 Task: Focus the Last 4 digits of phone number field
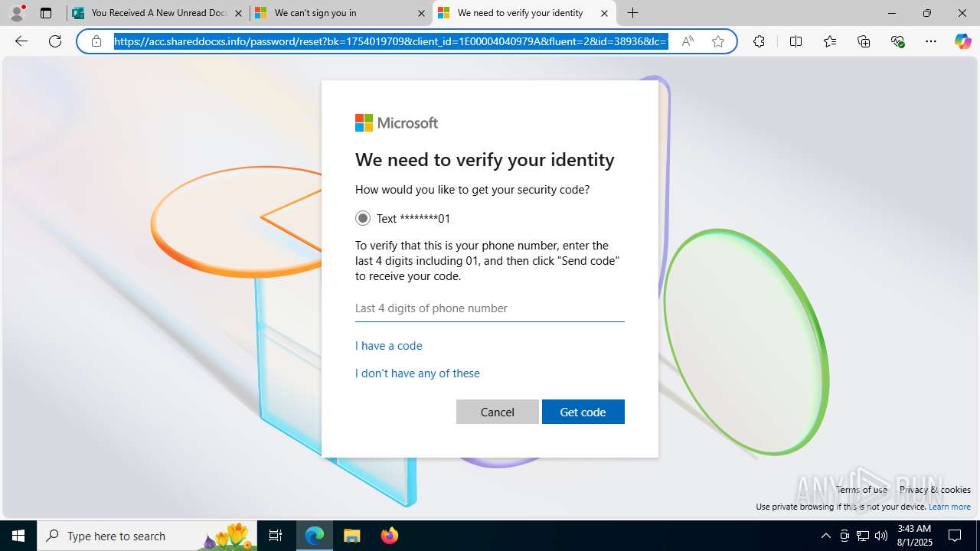pyautogui.click(x=490, y=308)
